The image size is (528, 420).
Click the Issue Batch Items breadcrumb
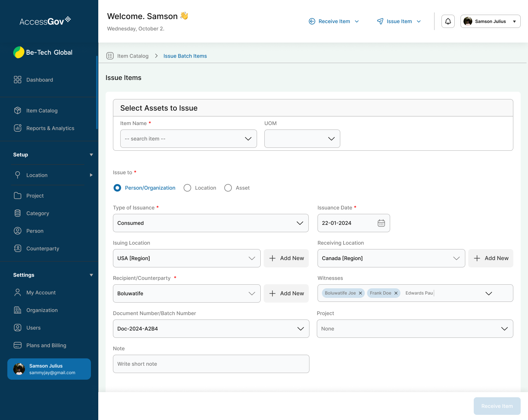(x=185, y=56)
